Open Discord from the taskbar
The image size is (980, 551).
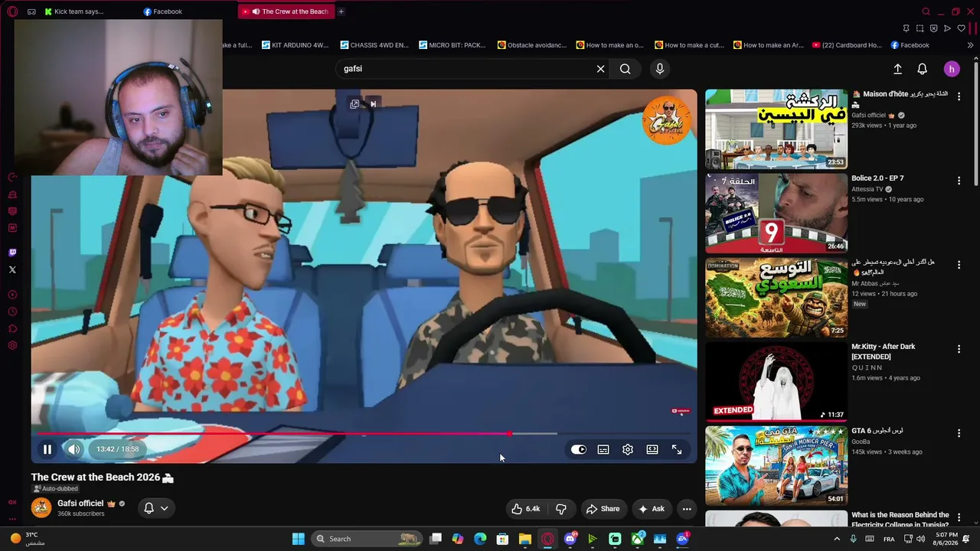(570, 539)
